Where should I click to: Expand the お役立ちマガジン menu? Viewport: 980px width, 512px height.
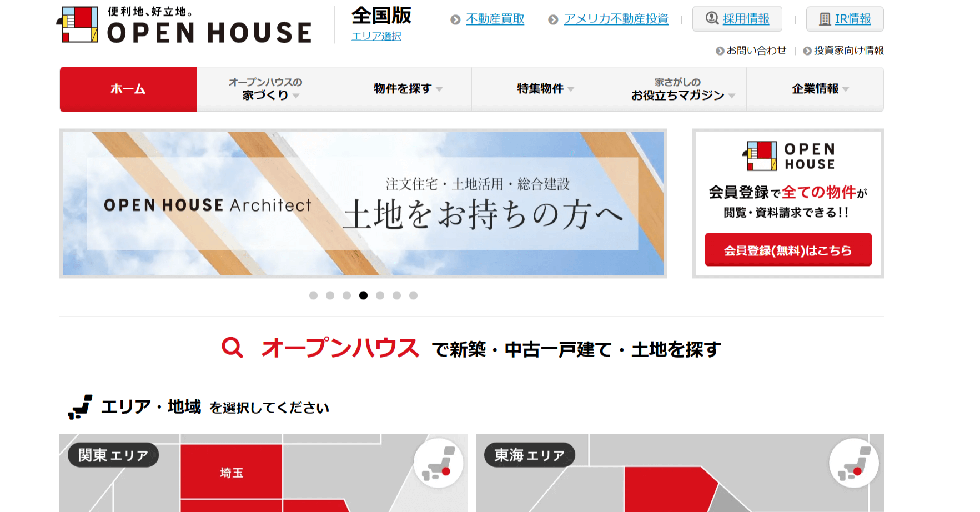tap(677, 89)
